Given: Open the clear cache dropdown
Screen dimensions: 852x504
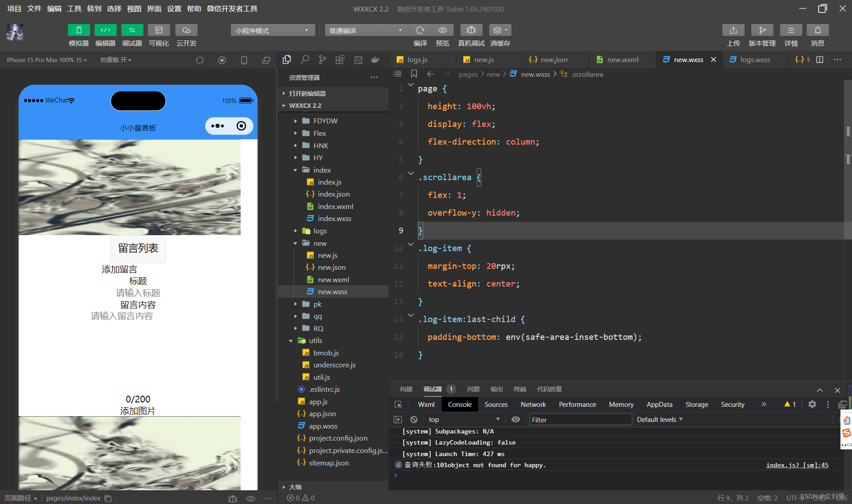Looking at the screenshot, I should 500,30.
